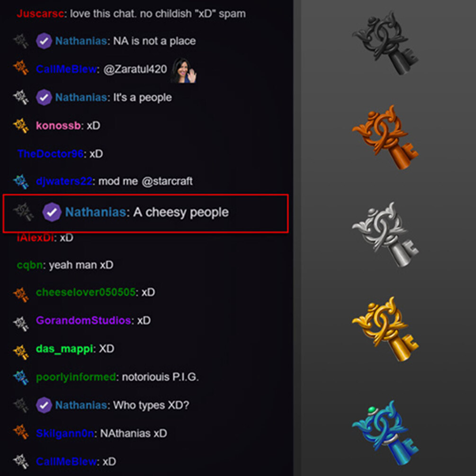Open GorandomStudios user card
The image size is (476, 476).
click(x=83, y=320)
